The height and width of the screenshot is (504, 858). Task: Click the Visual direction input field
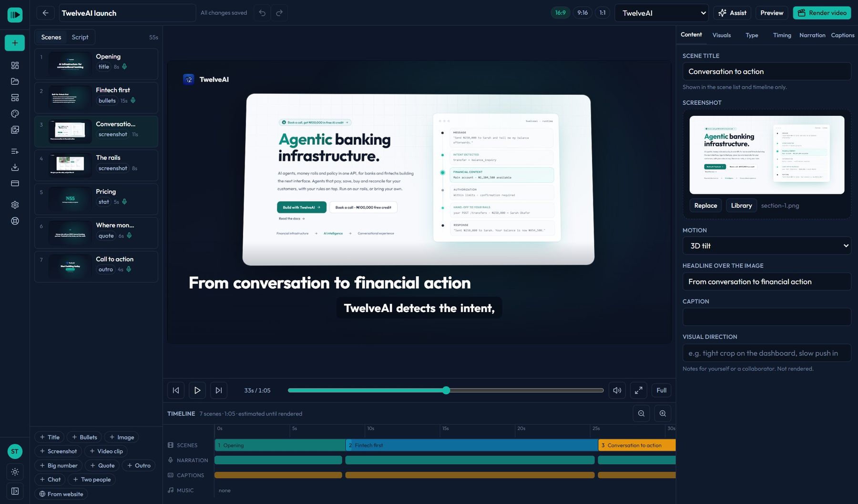(x=766, y=353)
